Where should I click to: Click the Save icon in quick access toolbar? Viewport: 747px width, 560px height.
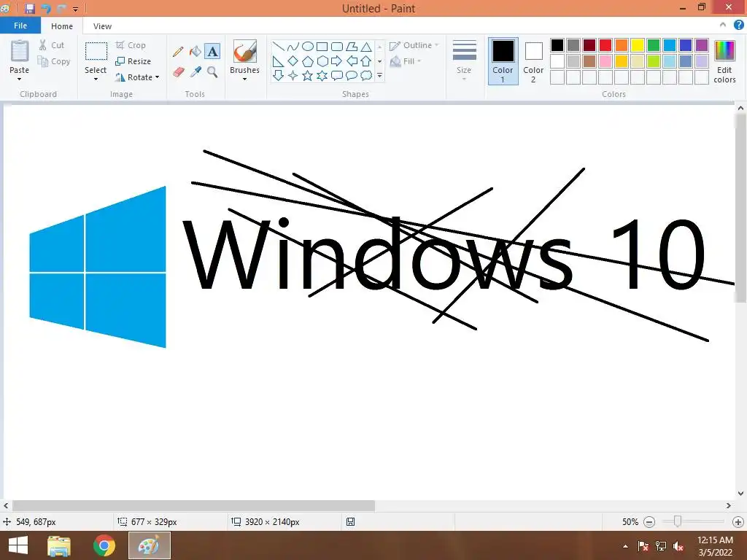click(x=29, y=8)
